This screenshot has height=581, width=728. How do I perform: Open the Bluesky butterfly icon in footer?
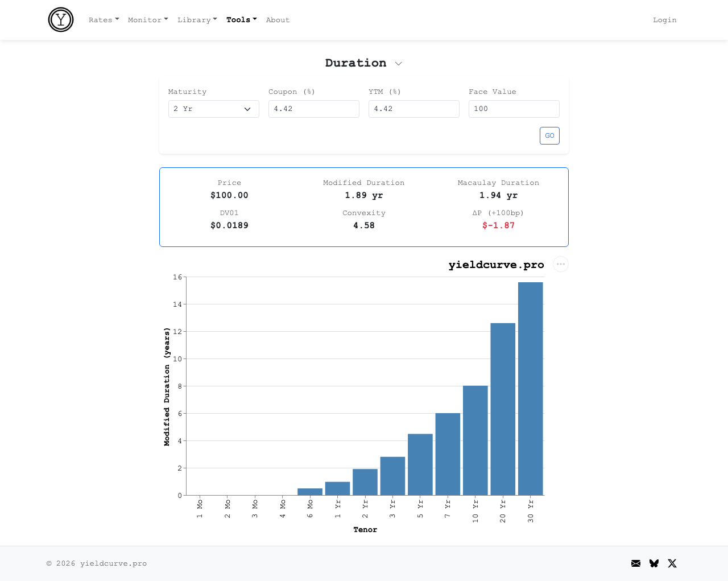click(x=654, y=563)
